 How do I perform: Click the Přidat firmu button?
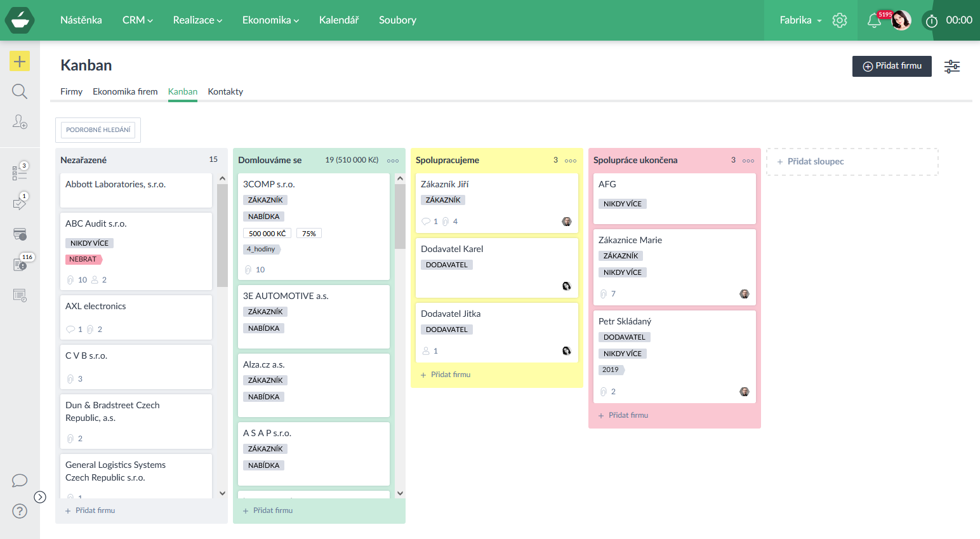[x=891, y=66]
